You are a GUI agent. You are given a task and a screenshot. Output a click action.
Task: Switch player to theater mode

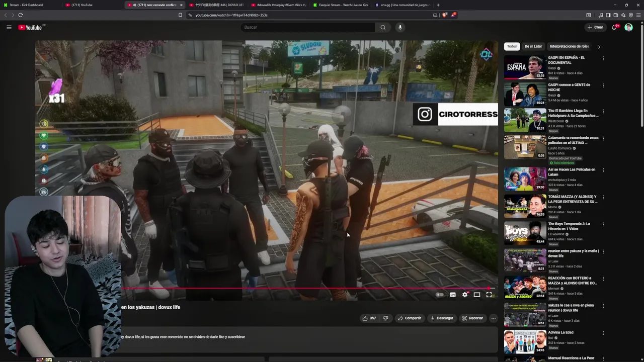(477, 295)
